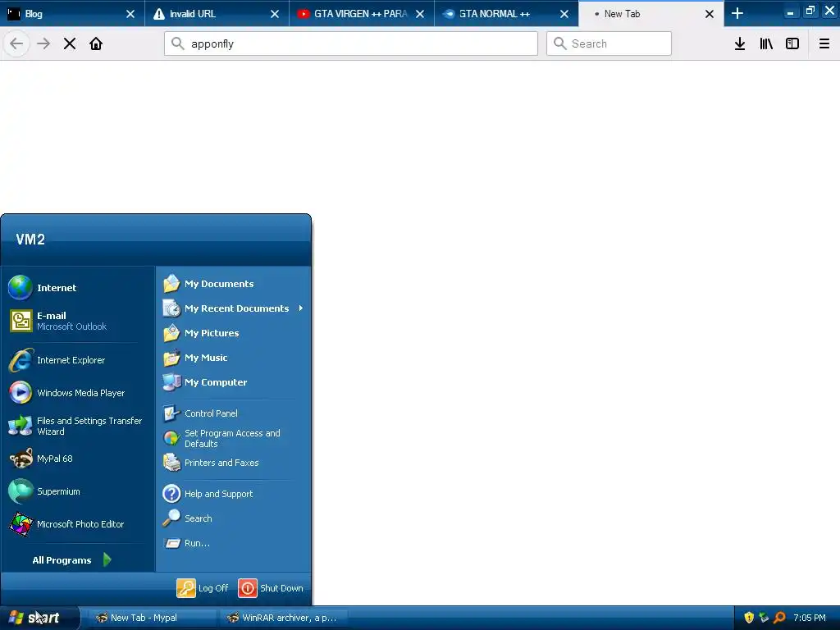Click the Windows start button

(39, 618)
